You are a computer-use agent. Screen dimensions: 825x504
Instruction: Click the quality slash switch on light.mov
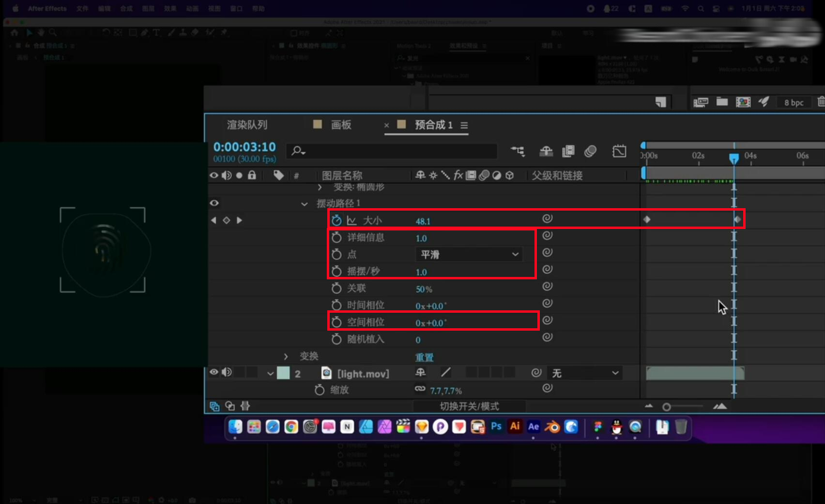445,372
